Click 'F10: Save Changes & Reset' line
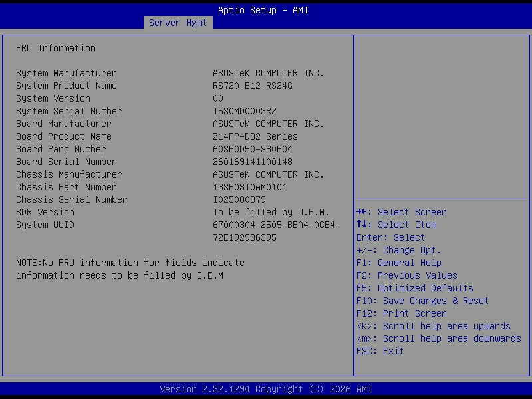Viewport: 532px width, 399px height. click(x=422, y=301)
